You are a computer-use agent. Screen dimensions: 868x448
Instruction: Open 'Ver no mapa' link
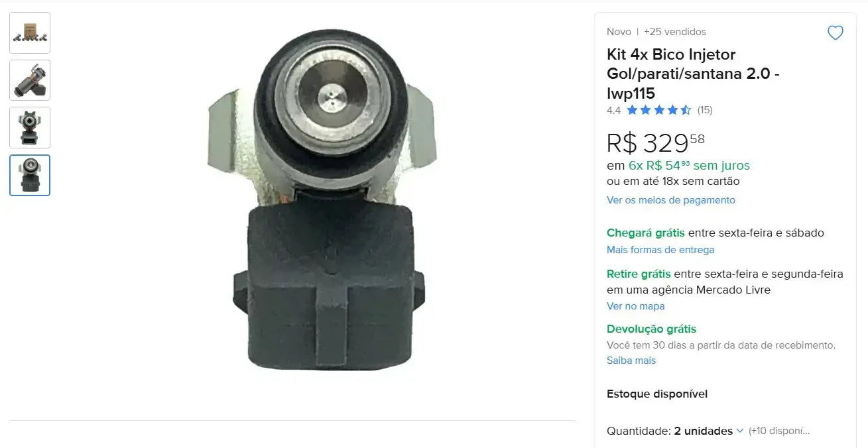pyautogui.click(x=635, y=306)
